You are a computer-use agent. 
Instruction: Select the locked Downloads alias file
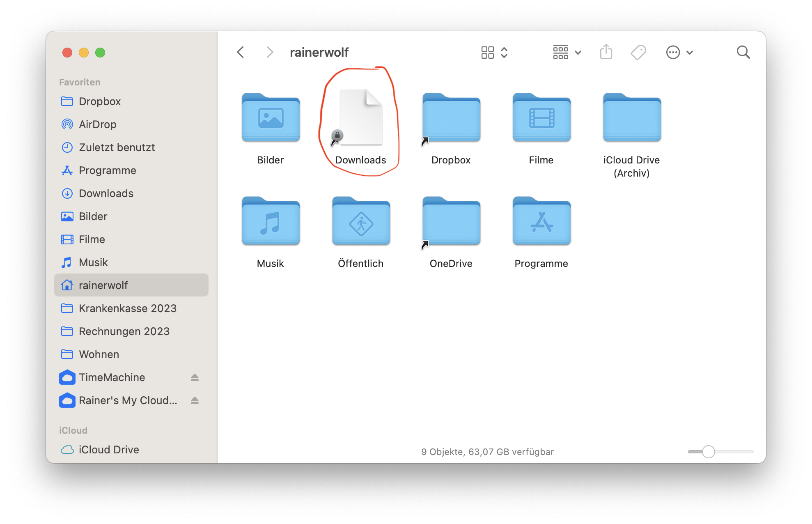click(360, 118)
